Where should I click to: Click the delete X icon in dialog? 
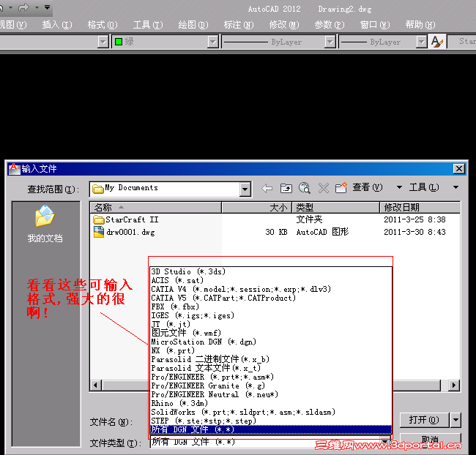[324, 189]
